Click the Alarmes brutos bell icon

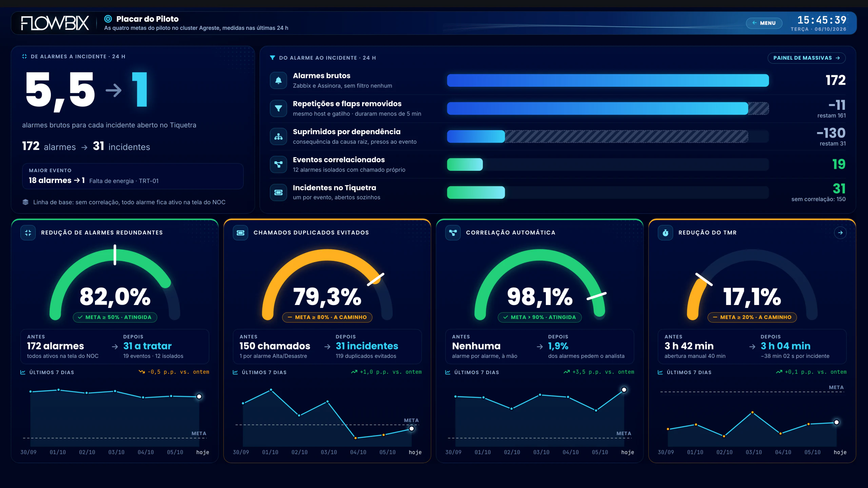pyautogui.click(x=278, y=80)
